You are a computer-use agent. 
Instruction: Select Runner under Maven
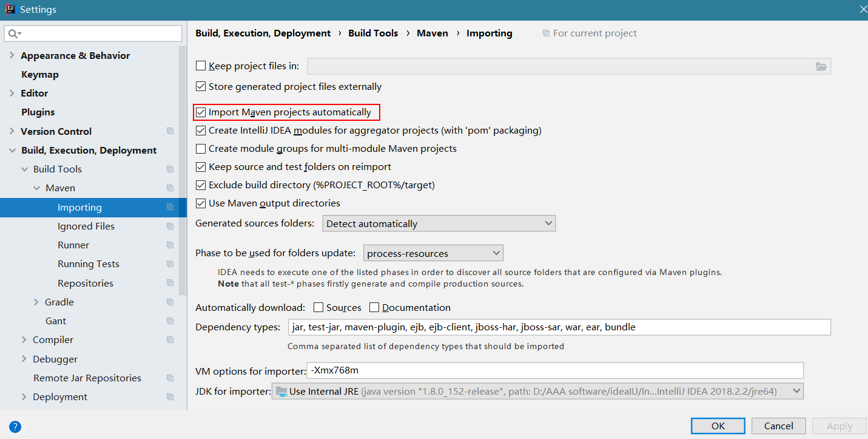[x=73, y=245]
